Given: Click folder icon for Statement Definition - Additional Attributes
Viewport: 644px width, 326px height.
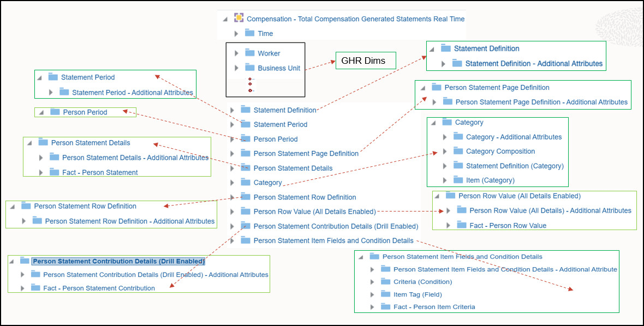Looking at the screenshot, I should 457,63.
